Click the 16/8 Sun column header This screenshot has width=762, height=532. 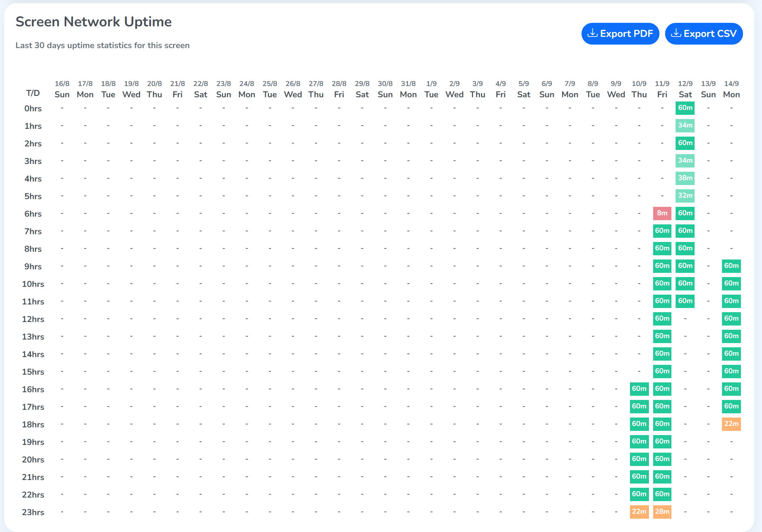[62, 89]
